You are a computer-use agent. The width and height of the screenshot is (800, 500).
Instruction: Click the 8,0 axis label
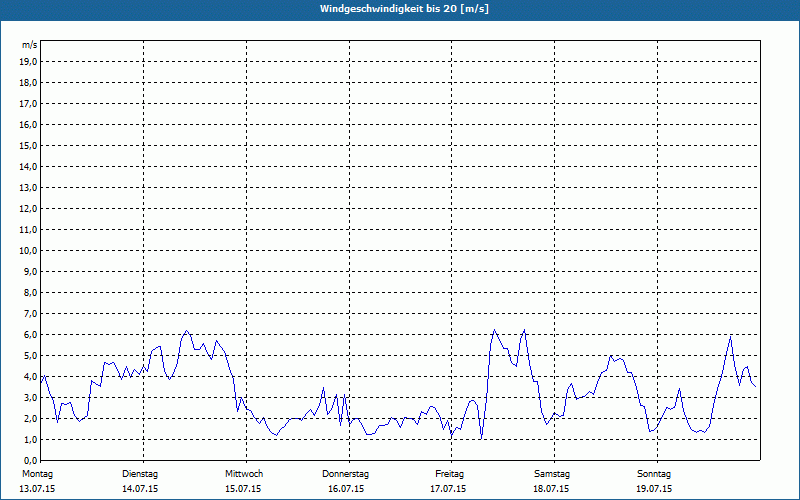click(31, 292)
